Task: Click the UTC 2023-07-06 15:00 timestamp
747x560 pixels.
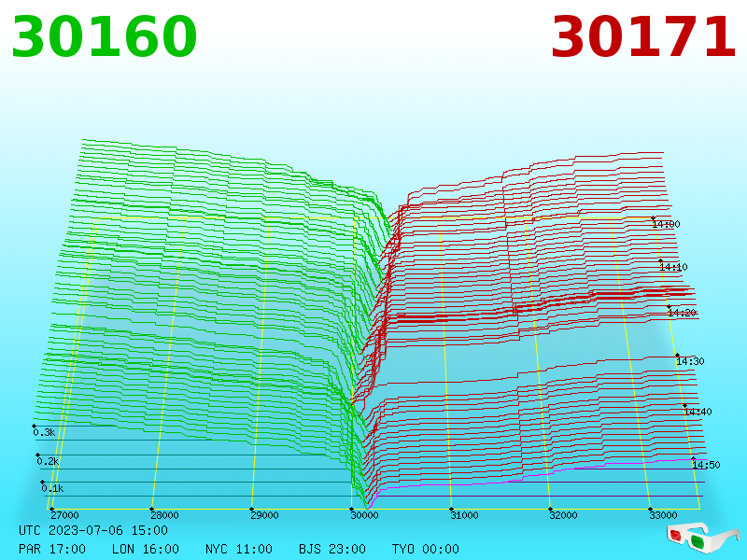Action: click(93, 530)
